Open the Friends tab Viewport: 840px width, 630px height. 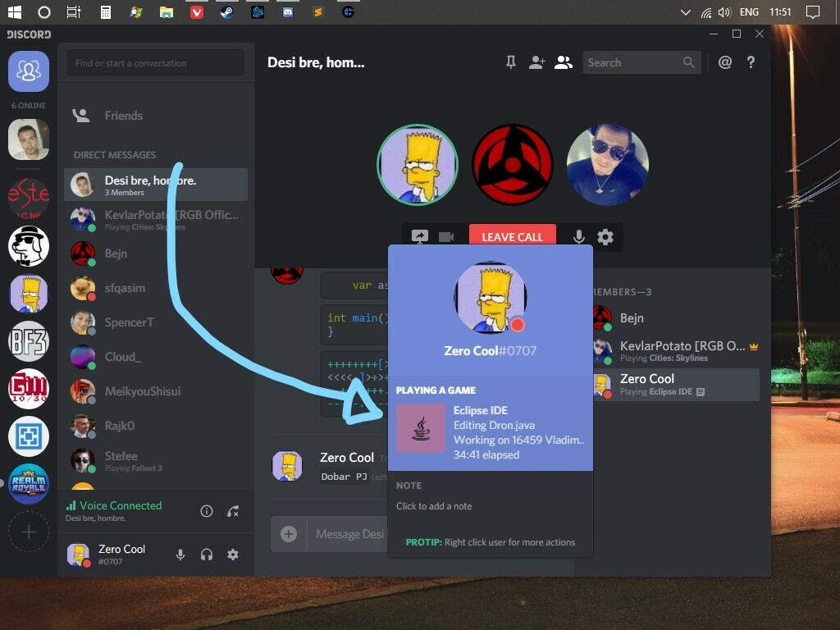click(155, 116)
